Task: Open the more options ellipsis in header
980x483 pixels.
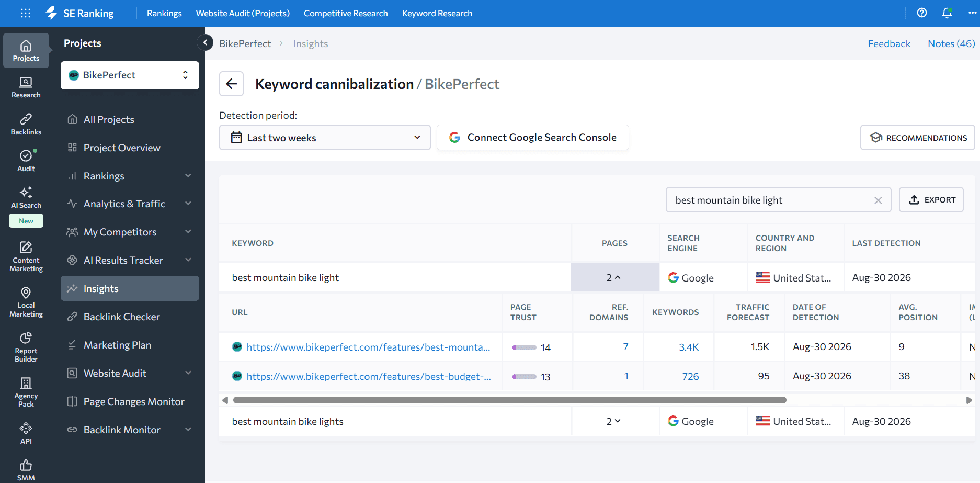Action: [972, 13]
